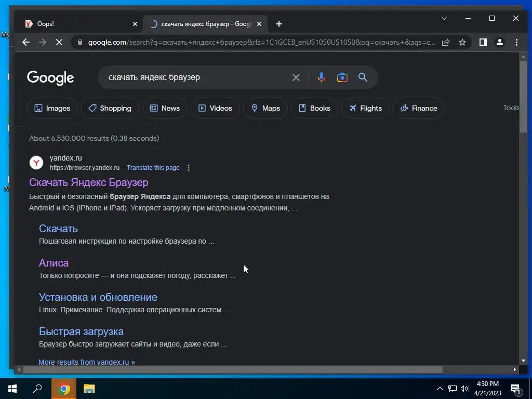Open File Explorer from the taskbar
The image size is (532, 399).
(89, 389)
